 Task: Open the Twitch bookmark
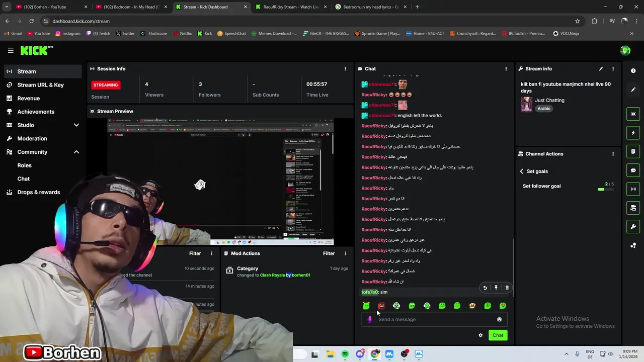98,34
